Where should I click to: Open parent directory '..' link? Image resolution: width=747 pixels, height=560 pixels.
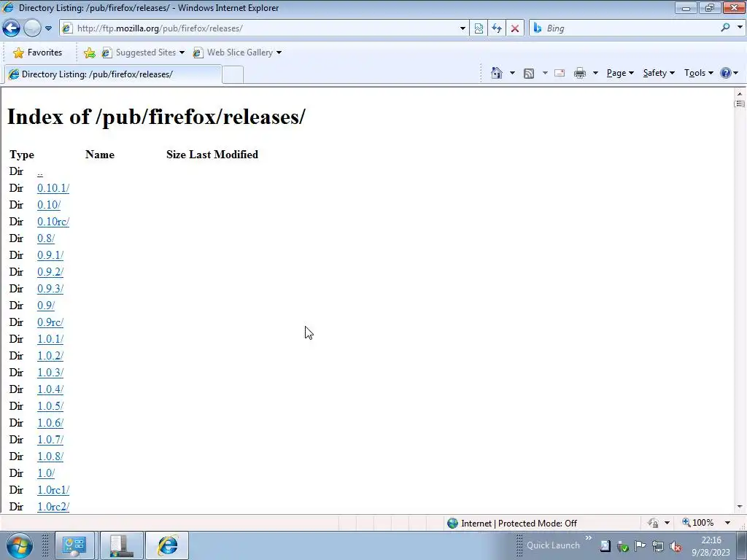(40, 172)
